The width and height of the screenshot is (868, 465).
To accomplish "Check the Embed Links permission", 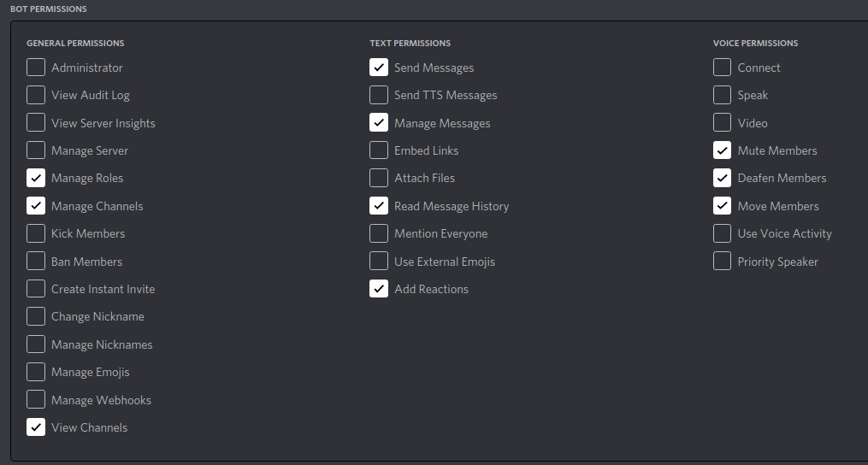I will click(x=379, y=150).
